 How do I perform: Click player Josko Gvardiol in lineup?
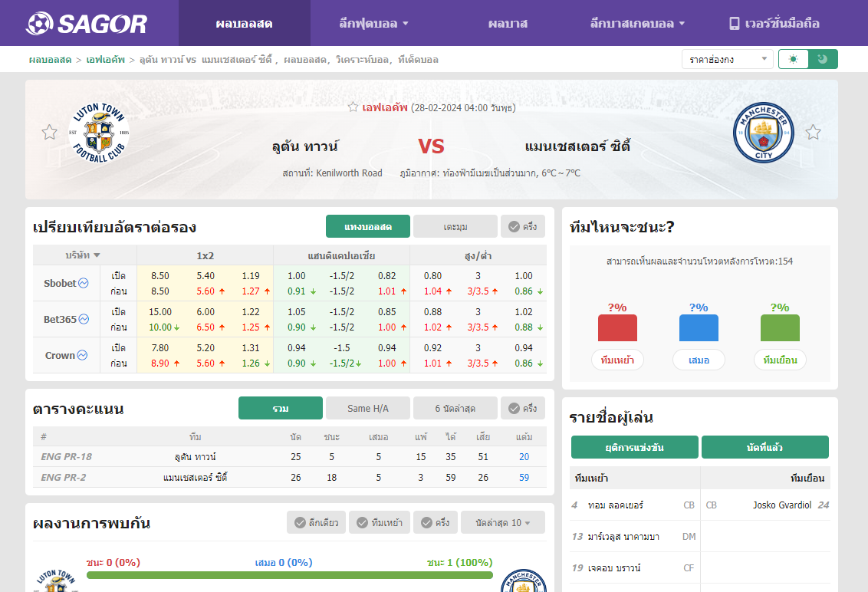[781, 505]
